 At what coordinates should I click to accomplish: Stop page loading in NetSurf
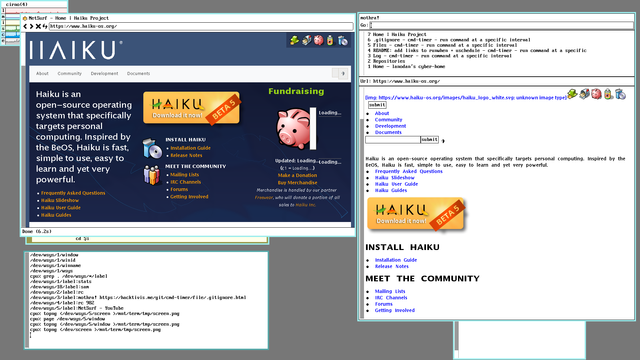coord(38,26)
